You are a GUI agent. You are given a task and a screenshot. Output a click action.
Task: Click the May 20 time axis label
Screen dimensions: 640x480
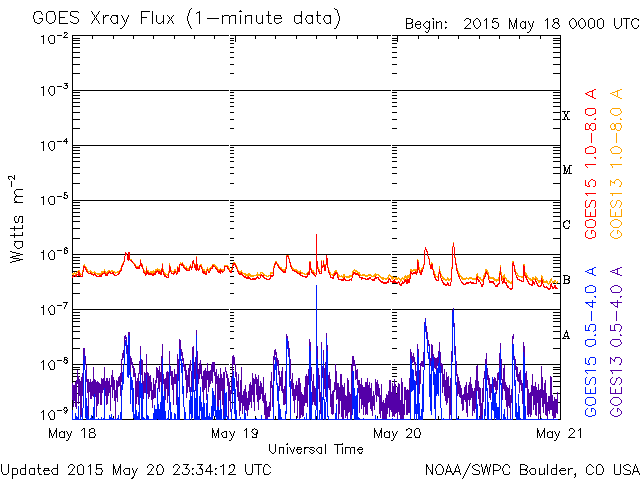(397, 433)
